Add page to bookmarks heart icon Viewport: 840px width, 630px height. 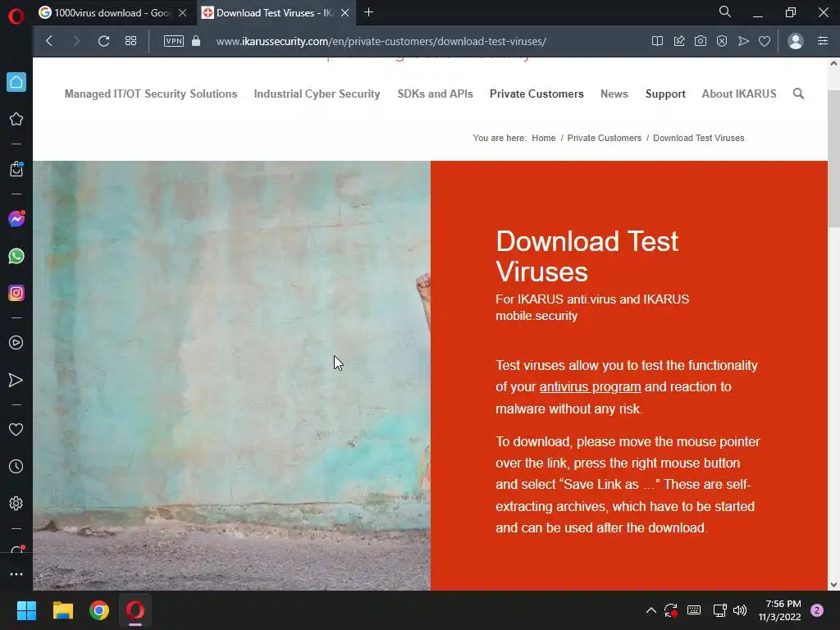pos(765,41)
